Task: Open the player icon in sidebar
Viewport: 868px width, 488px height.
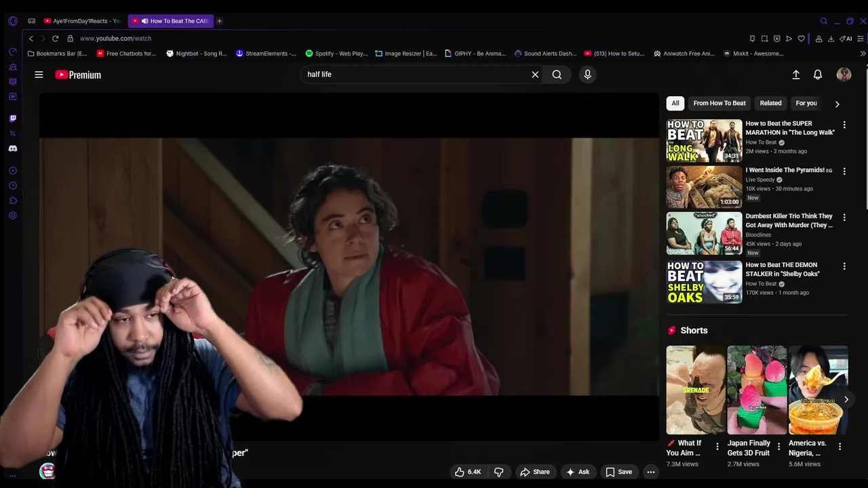Action: click(13, 171)
